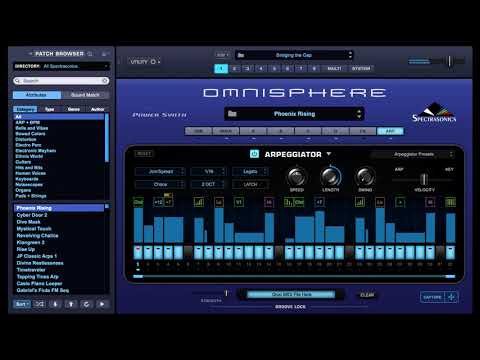Click the step modifier icon above step 32
Image resolution: width=480 pixels, height=360 pixels.
(x=450, y=202)
